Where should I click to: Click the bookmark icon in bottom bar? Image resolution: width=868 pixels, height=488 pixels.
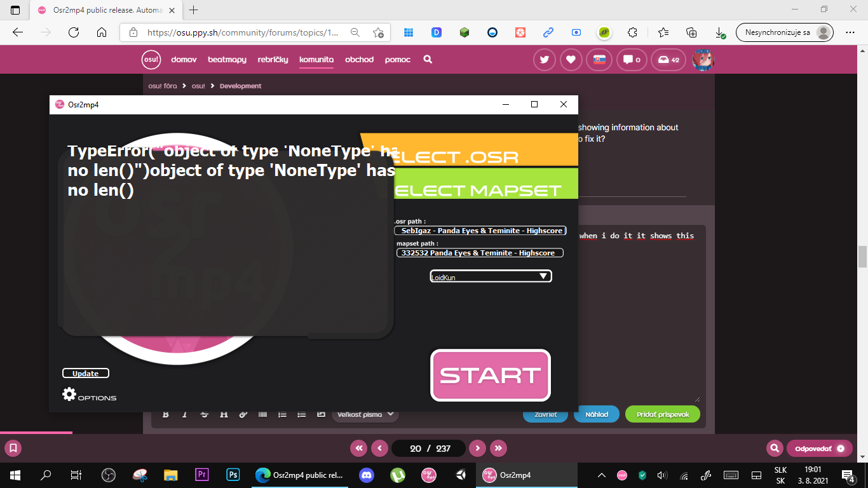[13, 449]
